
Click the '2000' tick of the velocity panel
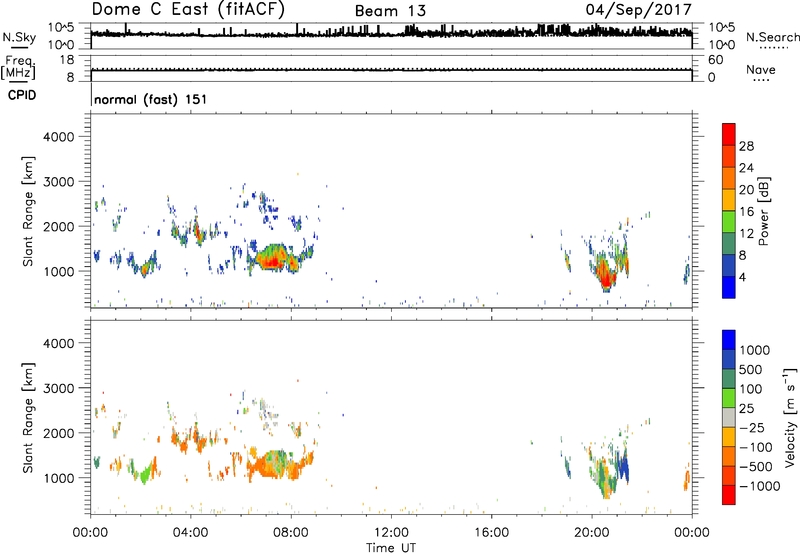tap(59, 433)
